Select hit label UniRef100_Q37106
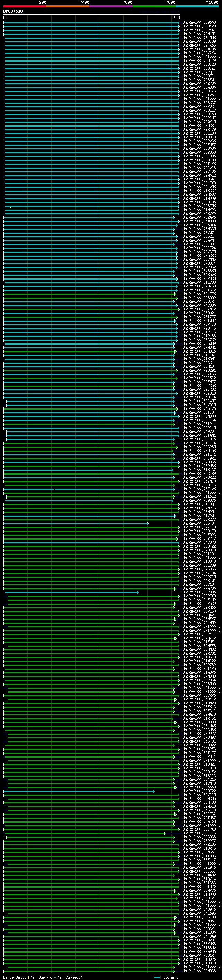The image size is (222, 980). tap(199, 489)
